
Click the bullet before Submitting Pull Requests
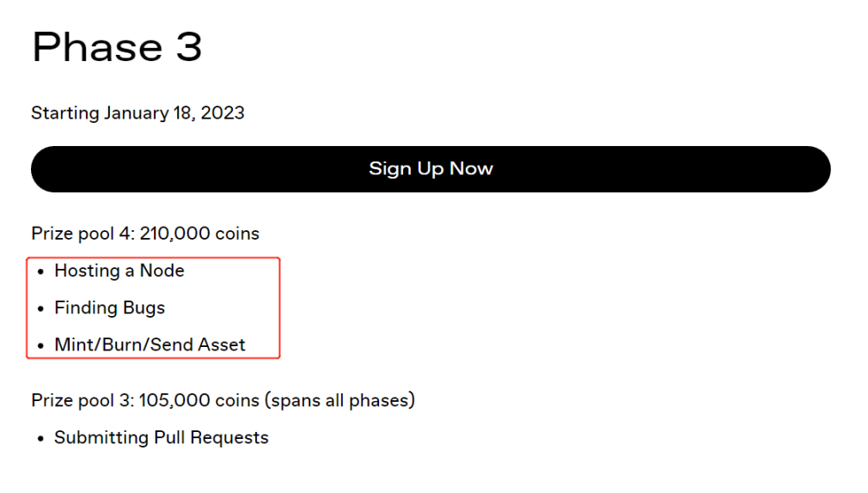pos(41,439)
